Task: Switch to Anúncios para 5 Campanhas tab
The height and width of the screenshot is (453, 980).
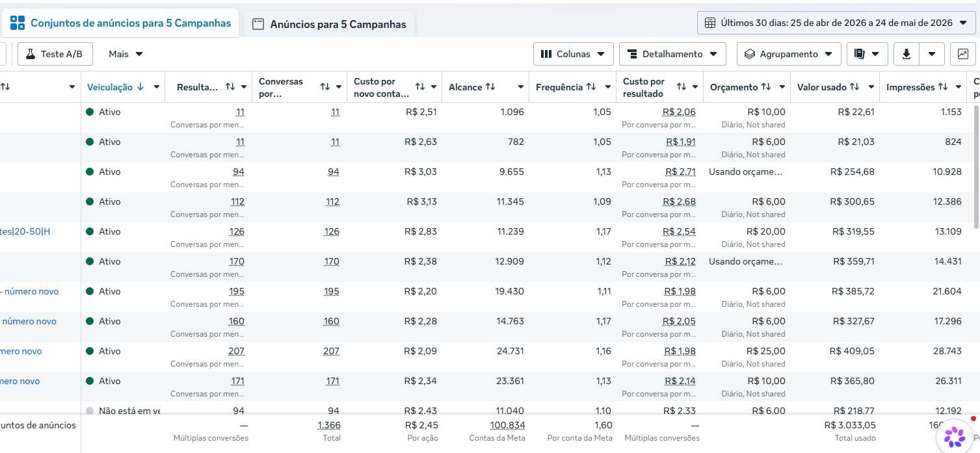Action: [329, 25]
